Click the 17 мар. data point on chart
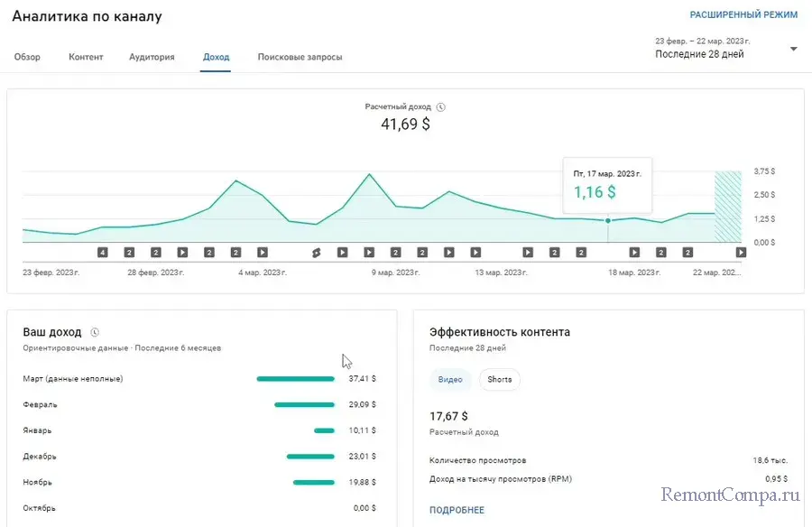 pyautogui.click(x=607, y=220)
